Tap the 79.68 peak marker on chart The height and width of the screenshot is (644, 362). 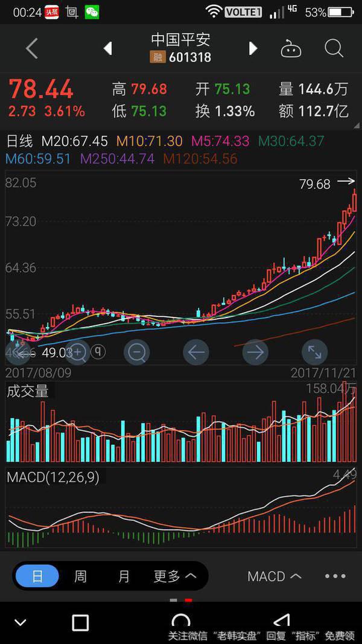(315, 184)
